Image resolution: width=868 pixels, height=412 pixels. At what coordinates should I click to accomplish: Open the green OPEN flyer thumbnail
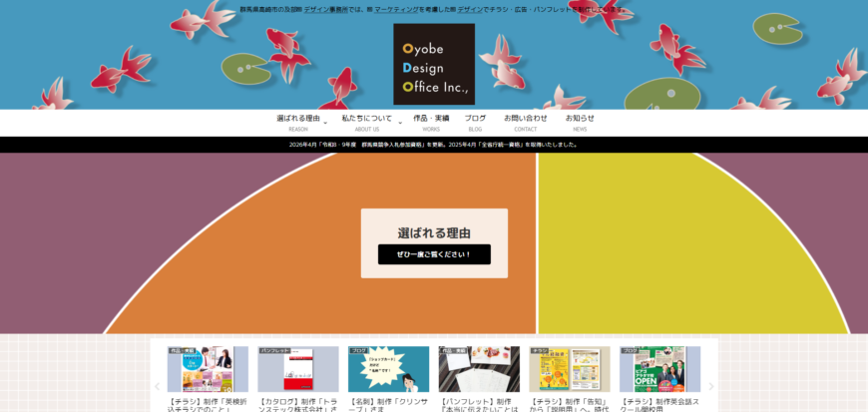tap(659, 369)
